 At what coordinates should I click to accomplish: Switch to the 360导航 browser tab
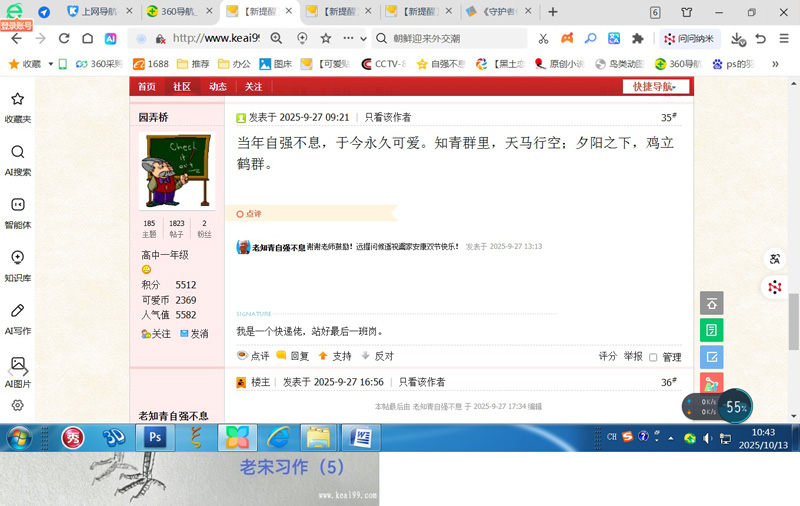[178, 12]
